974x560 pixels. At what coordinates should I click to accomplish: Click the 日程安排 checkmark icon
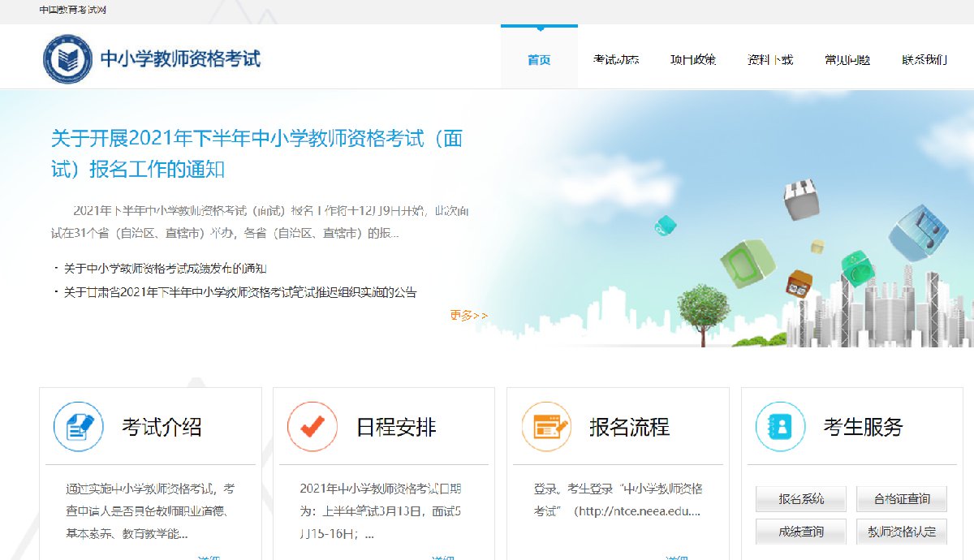point(312,427)
